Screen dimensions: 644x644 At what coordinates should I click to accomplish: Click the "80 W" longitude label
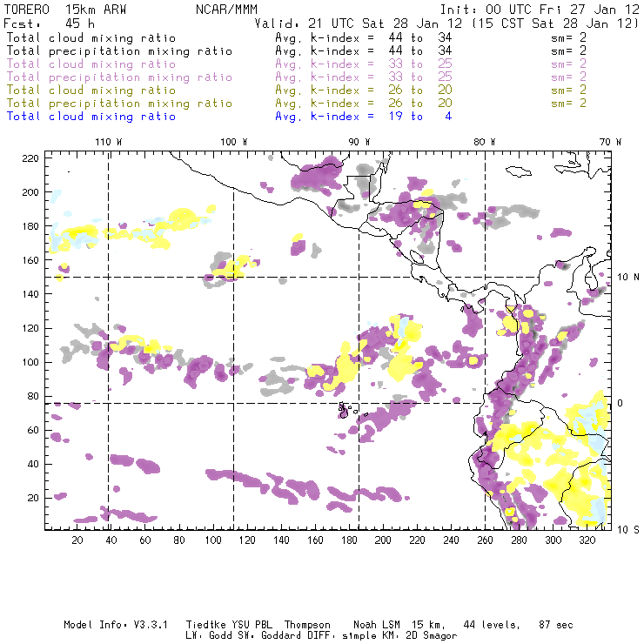485,142
